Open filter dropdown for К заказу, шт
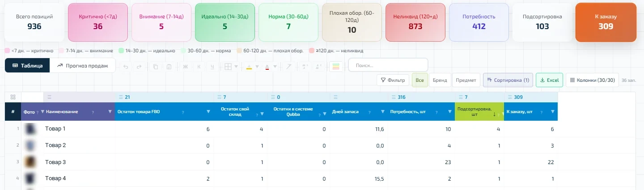The image size is (644, 190). point(553,111)
